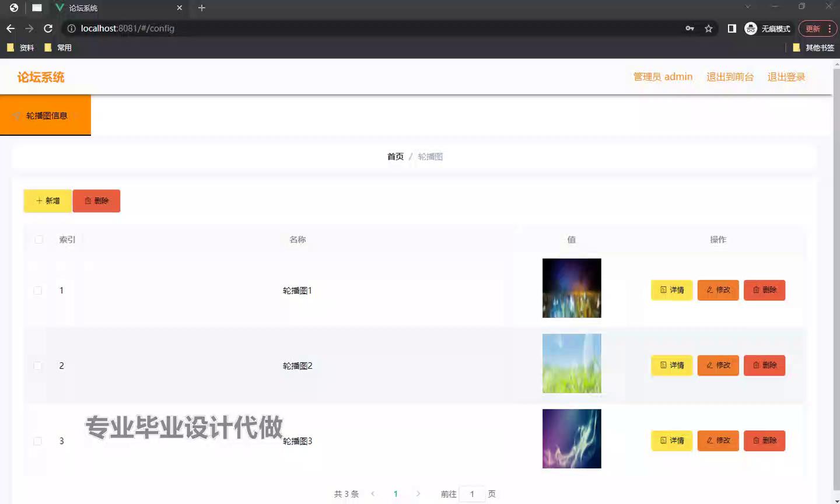The width and height of the screenshot is (840, 504).
Task: Bookmark this page with star icon
Action: click(x=708, y=29)
